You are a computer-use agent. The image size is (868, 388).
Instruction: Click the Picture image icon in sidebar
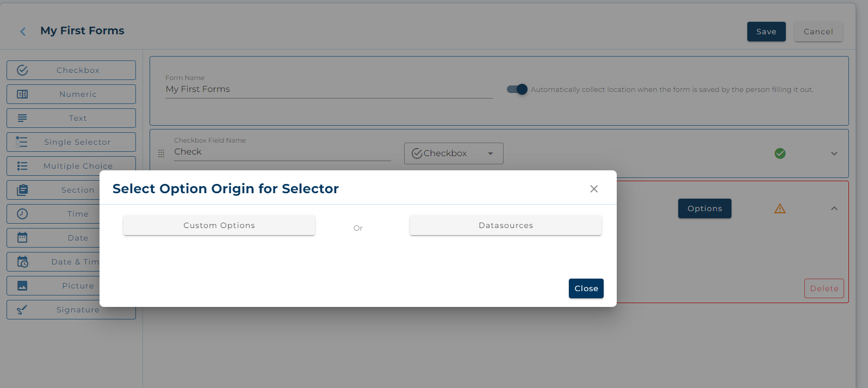22,286
